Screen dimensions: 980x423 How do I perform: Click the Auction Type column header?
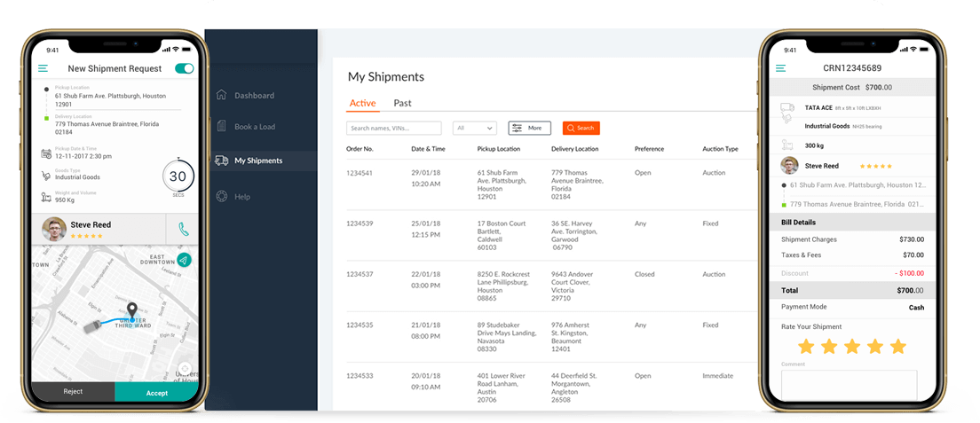pyautogui.click(x=720, y=149)
